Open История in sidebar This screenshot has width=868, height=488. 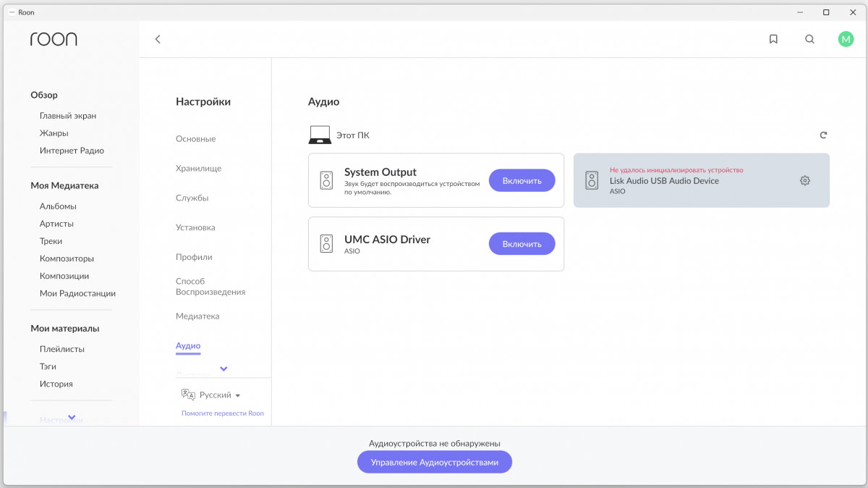tap(56, 384)
